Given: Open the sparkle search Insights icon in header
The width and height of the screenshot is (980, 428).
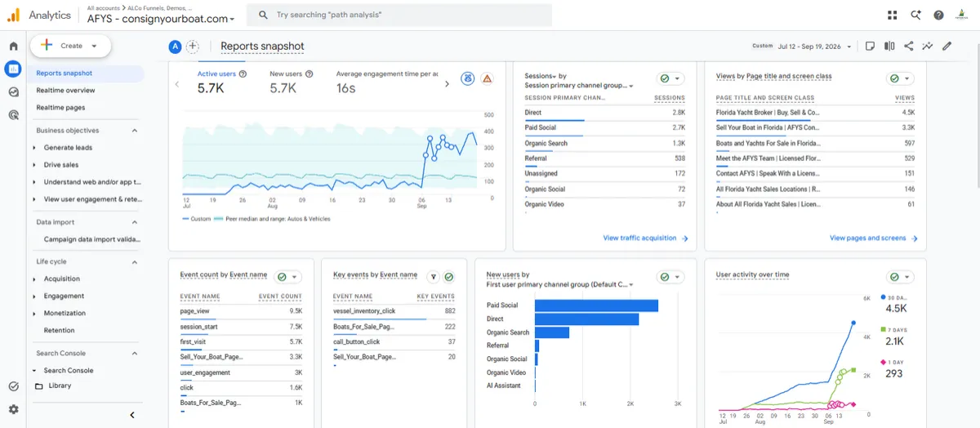Looking at the screenshot, I should coord(915,15).
